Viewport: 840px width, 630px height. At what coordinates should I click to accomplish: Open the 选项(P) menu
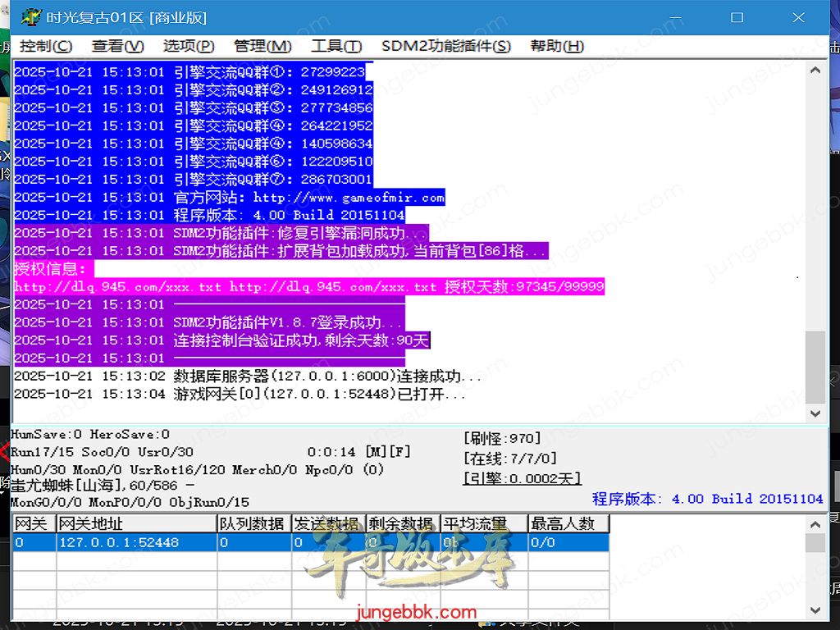click(x=189, y=46)
